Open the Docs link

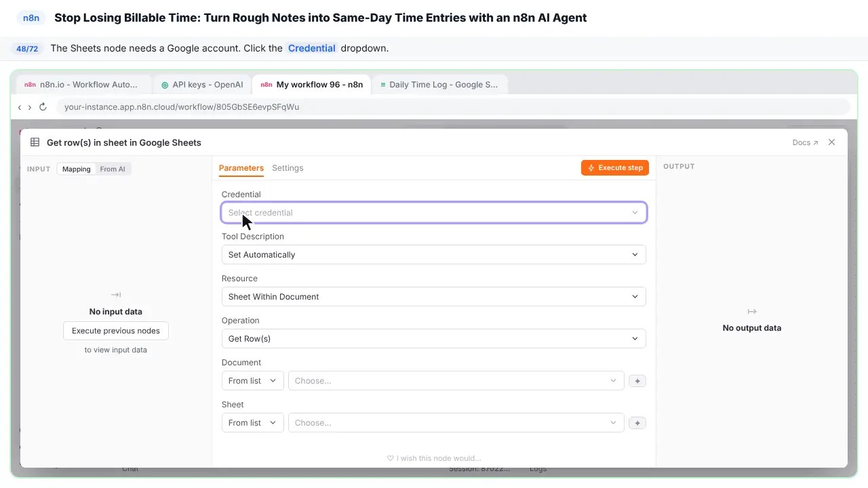805,142
